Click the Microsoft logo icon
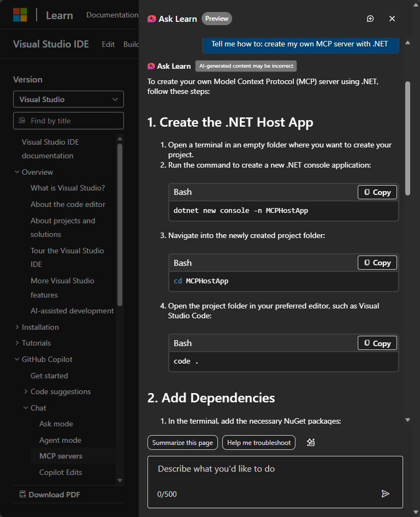Screen dimensions: 420x517 point(20,15)
